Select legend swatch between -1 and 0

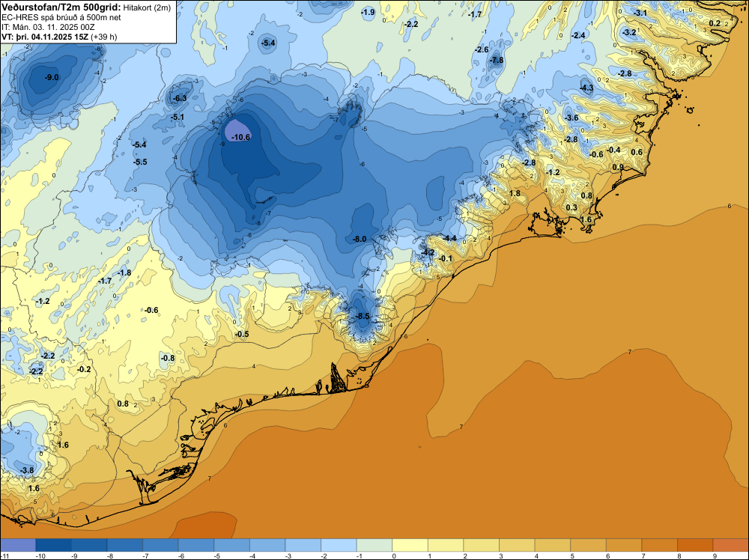point(374,545)
